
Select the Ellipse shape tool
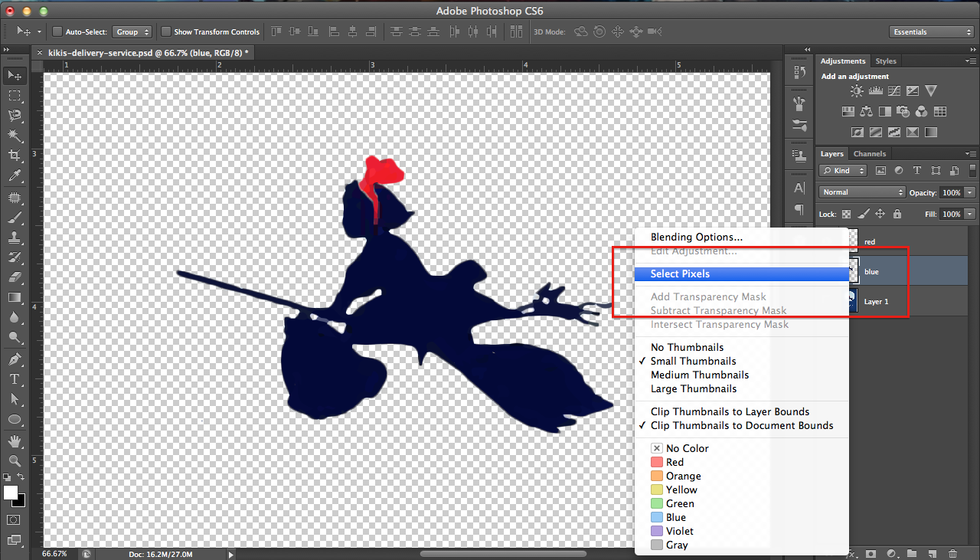[14, 420]
